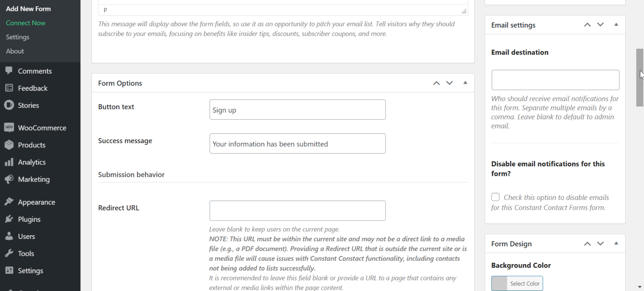Open the Feedback section
The image size is (644, 291).
(x=32, y=88)
